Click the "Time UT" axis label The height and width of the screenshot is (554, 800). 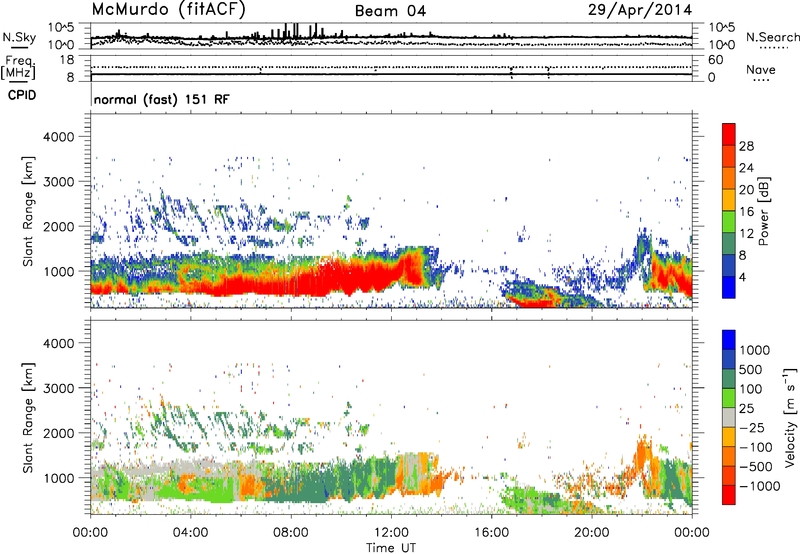click(x=391, y=547)
